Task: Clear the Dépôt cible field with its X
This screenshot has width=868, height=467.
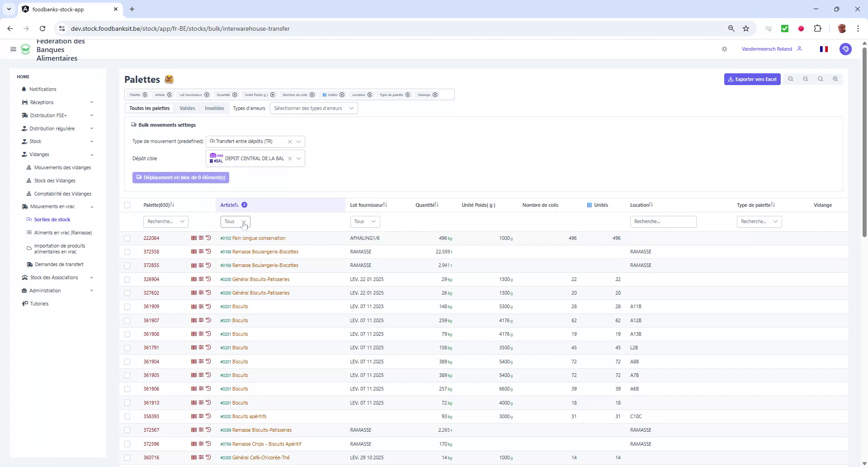Action: pyautogui.click(x=290, y=158)
